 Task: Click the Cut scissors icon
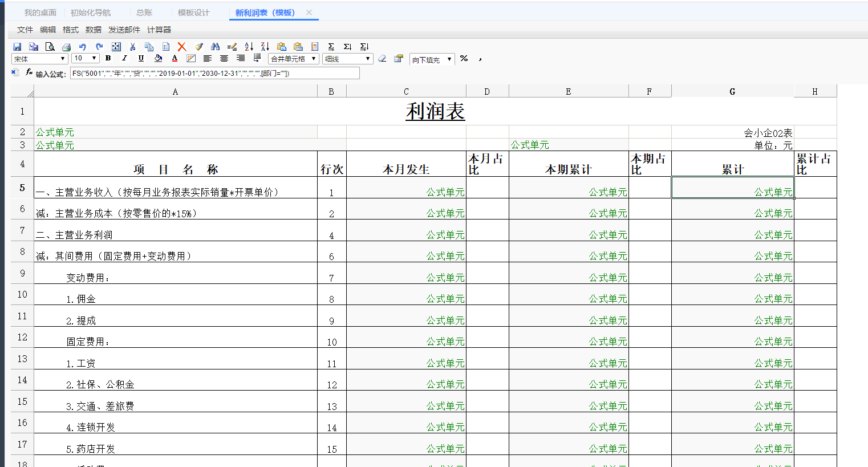pos(132,47)
